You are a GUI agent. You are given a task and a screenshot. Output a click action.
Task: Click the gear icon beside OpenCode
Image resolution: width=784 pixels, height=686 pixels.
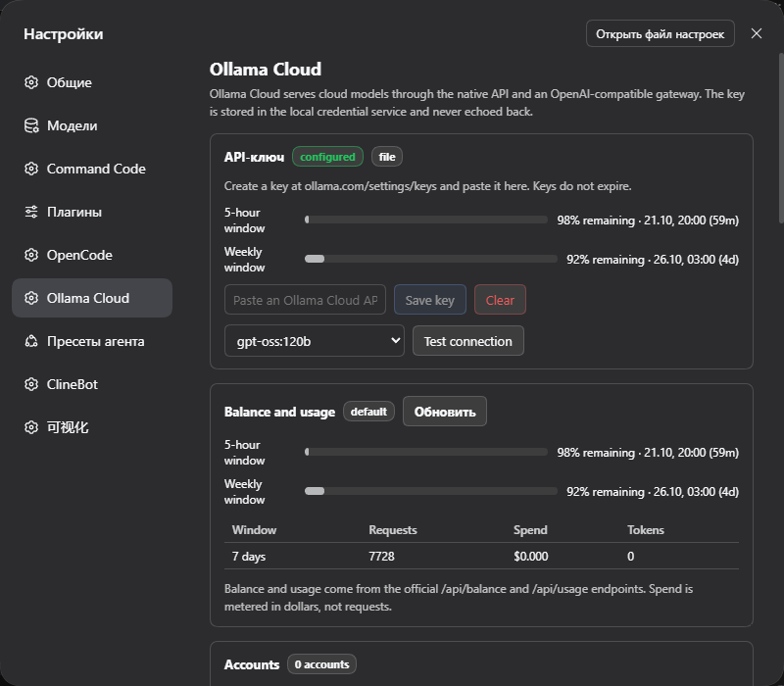[x=31, y=255]
